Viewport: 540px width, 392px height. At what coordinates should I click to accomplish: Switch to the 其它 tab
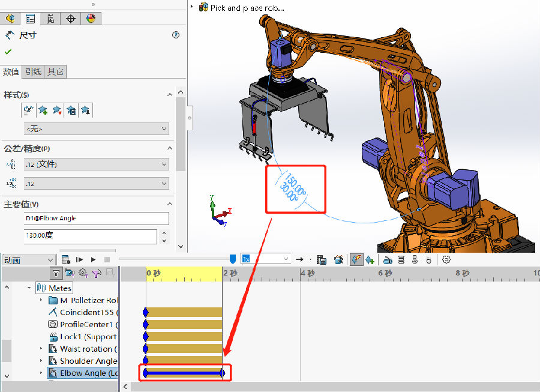[55, 71]
